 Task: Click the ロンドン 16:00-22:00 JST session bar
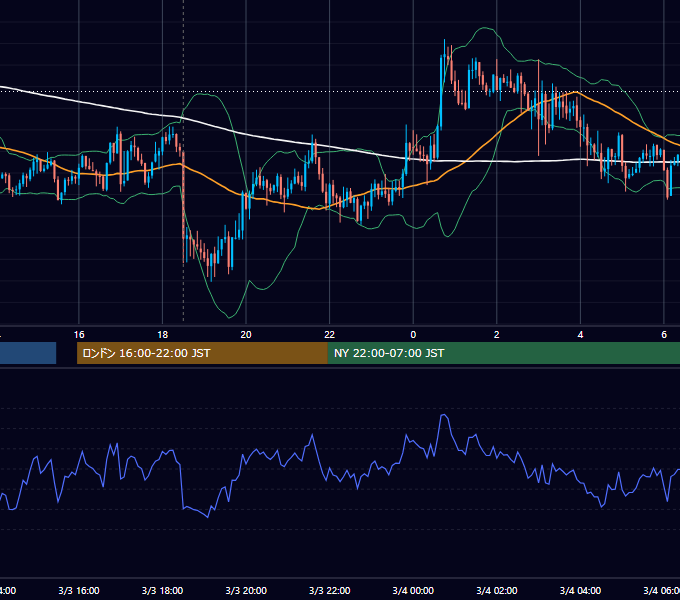202,353
